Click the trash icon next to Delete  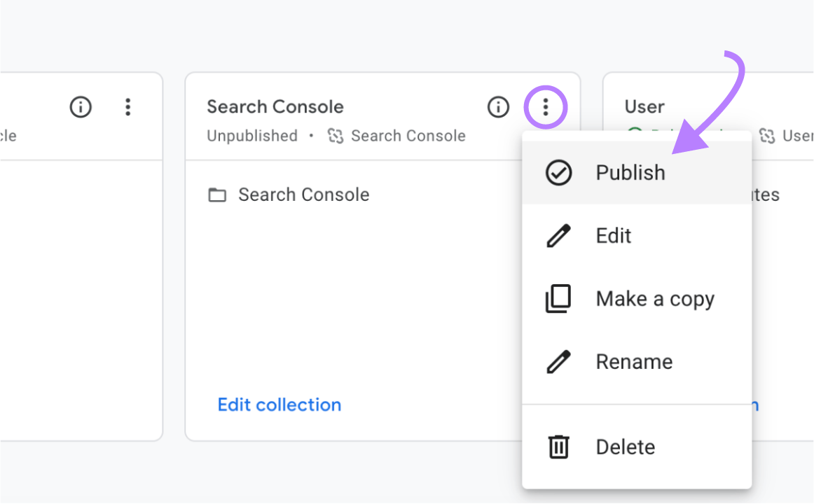[x=558, y=447]
